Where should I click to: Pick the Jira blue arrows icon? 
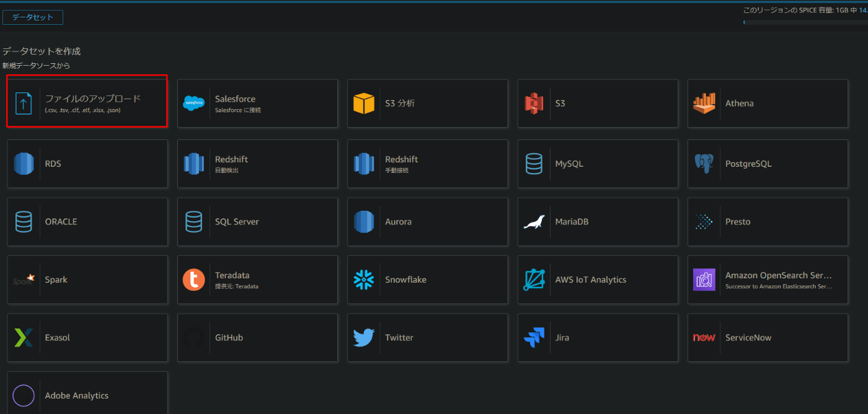[534, 338]
